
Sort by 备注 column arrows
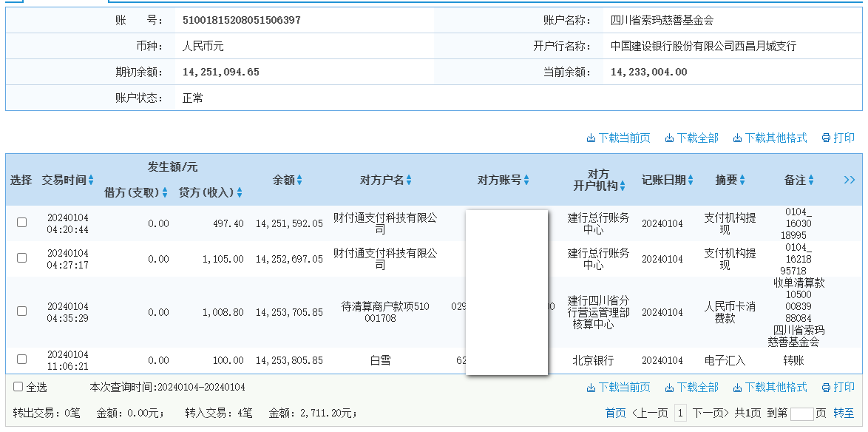point(811,180)
